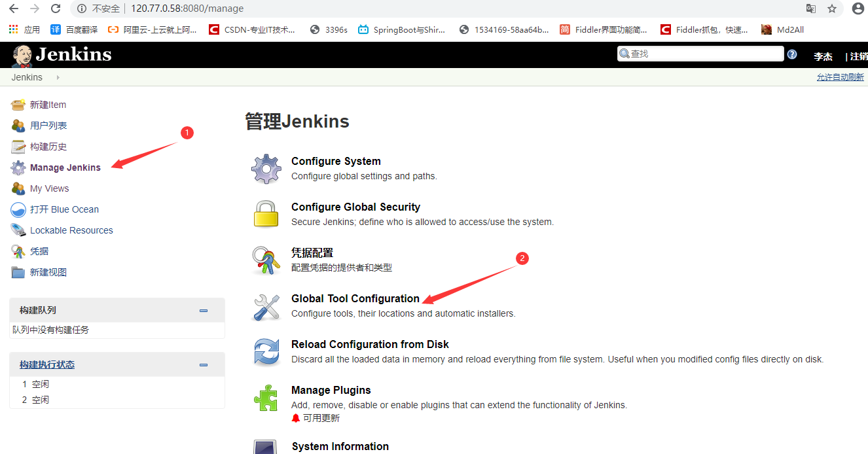Viewport: 868px width, 454px height.
Task: Click the Configure Global Security padlock icon
Action: pos(266,214)
